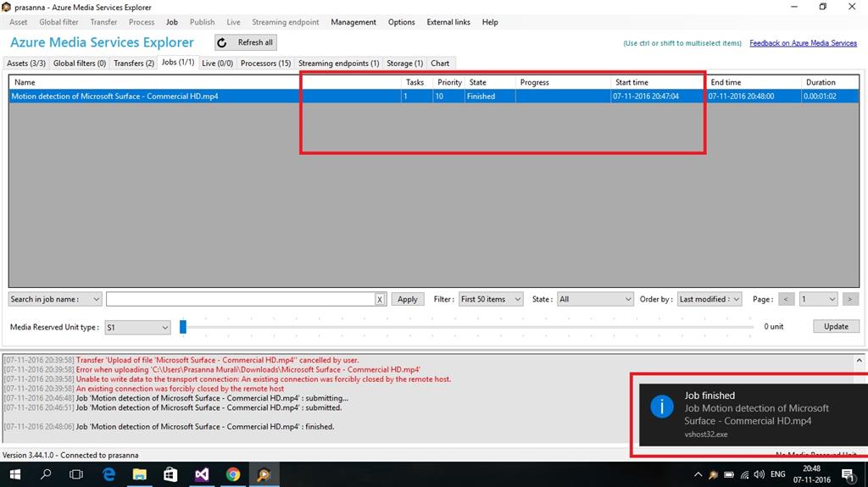Viewport: 868px width, 487px height.
Task: Click the Finished state cell
Action: coord(490,97)
